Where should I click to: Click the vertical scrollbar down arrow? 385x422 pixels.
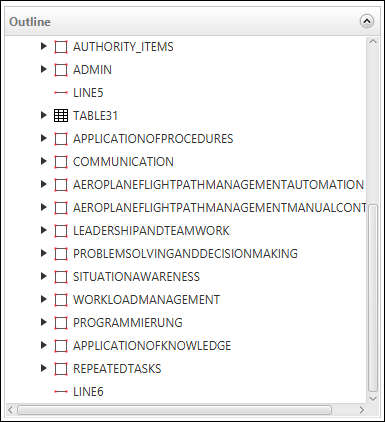coord(373,399)
